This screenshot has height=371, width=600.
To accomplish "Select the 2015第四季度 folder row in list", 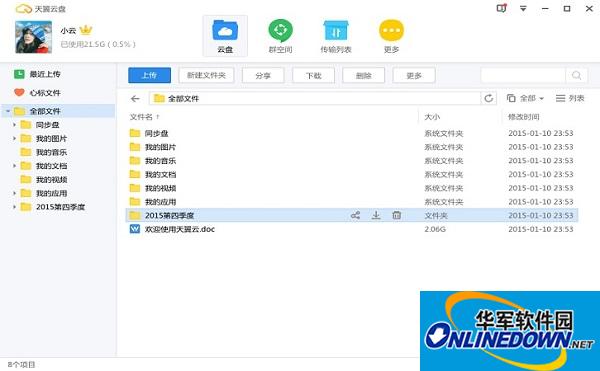I will 352,215.
